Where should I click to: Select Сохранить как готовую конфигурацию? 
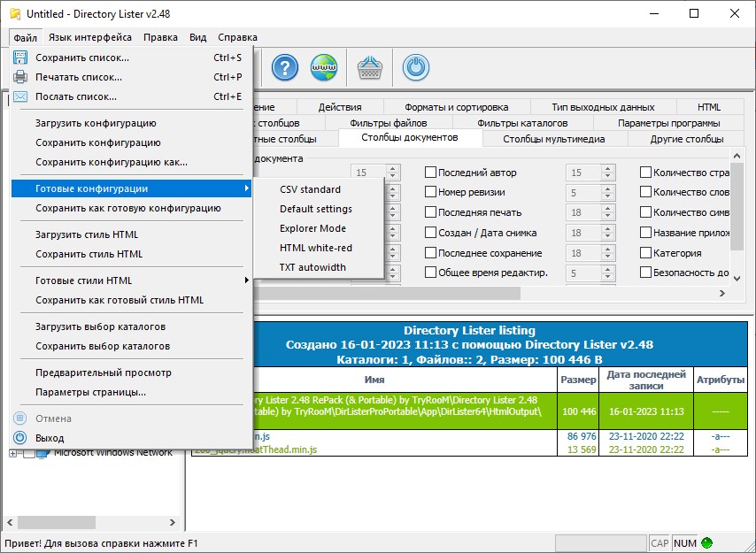coord(131,208)
